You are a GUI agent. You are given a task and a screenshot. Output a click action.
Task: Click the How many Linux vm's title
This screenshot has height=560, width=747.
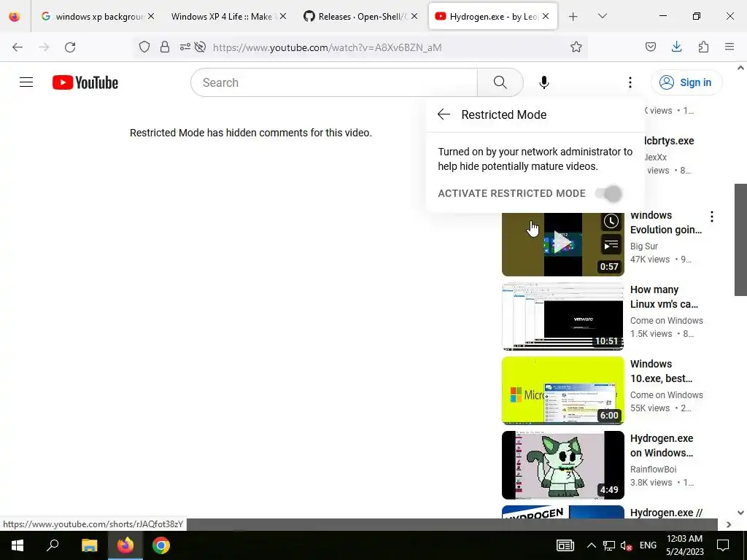(664, 297)
